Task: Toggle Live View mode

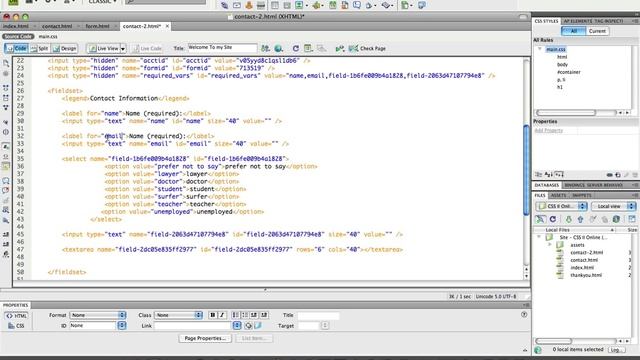Action: click(x=103, y=49)
